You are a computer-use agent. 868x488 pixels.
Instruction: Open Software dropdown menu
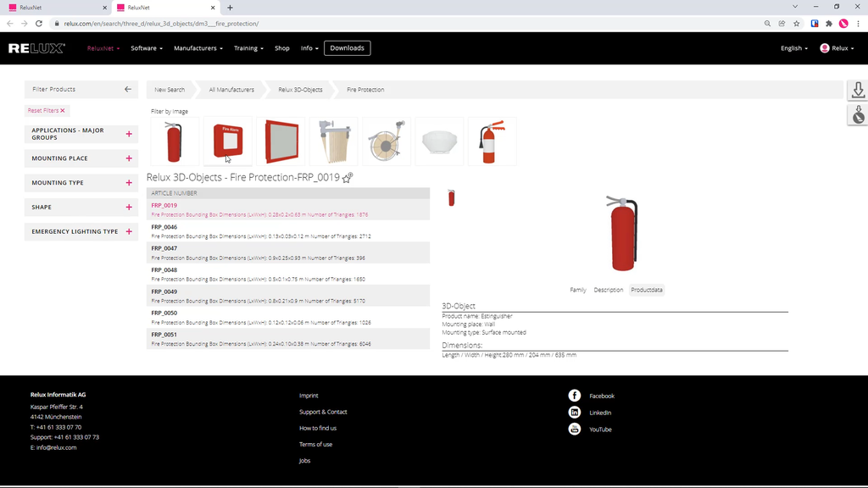coord(147,48)
